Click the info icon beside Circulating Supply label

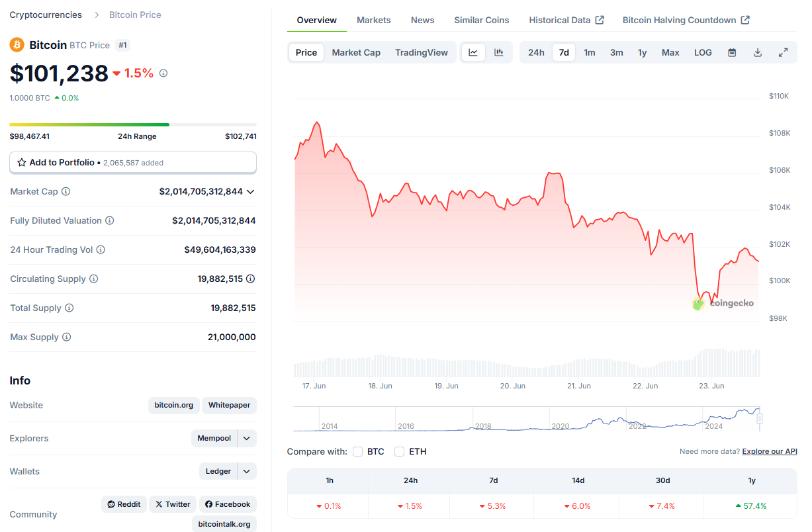point(94,279)
